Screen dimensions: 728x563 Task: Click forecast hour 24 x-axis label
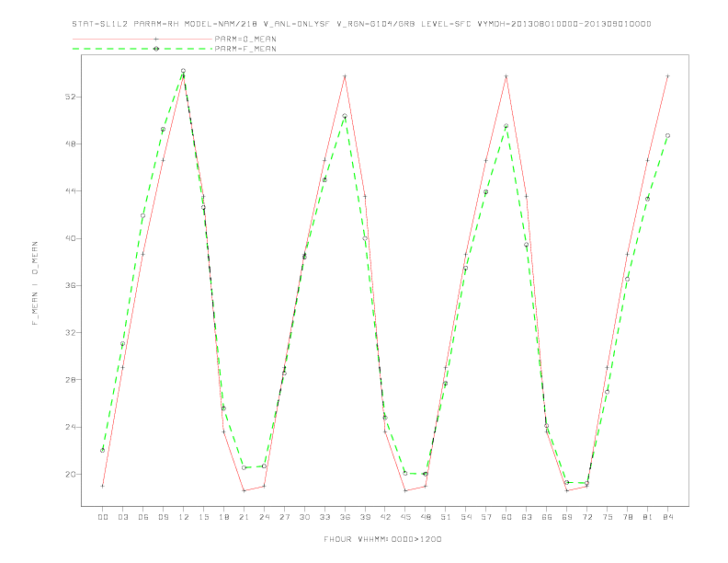tap(264, 517)
